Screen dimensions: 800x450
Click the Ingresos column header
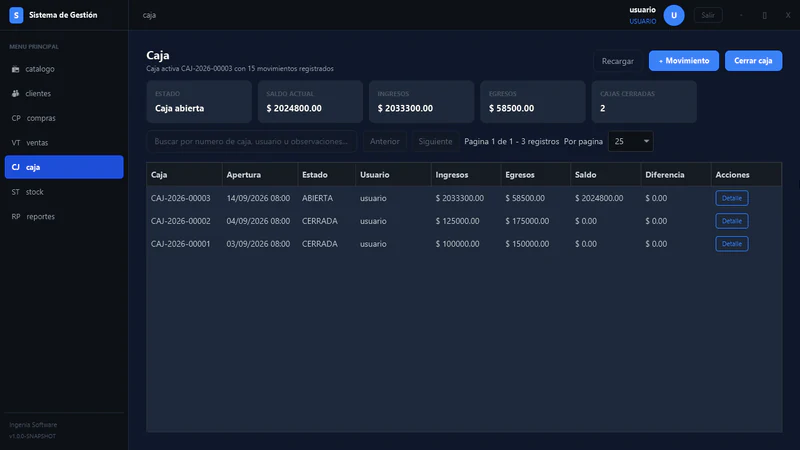click(466, 174)
